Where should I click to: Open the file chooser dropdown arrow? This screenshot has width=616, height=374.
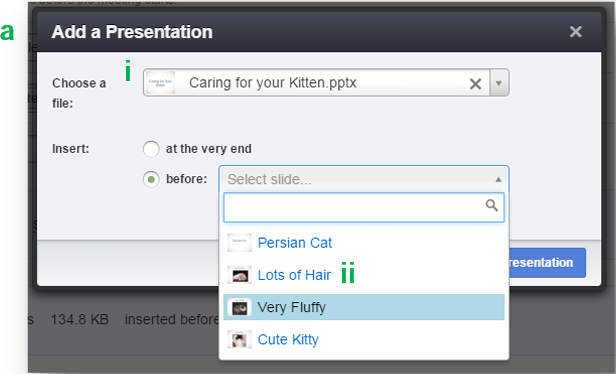coord(499,83)
